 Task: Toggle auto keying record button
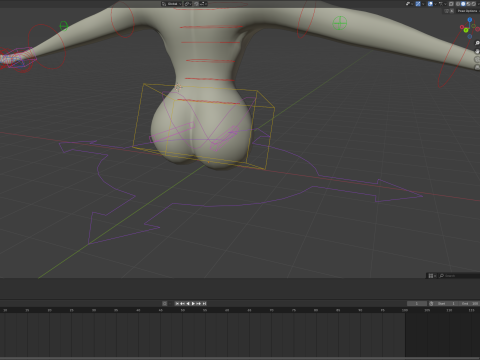coord(165,303)
